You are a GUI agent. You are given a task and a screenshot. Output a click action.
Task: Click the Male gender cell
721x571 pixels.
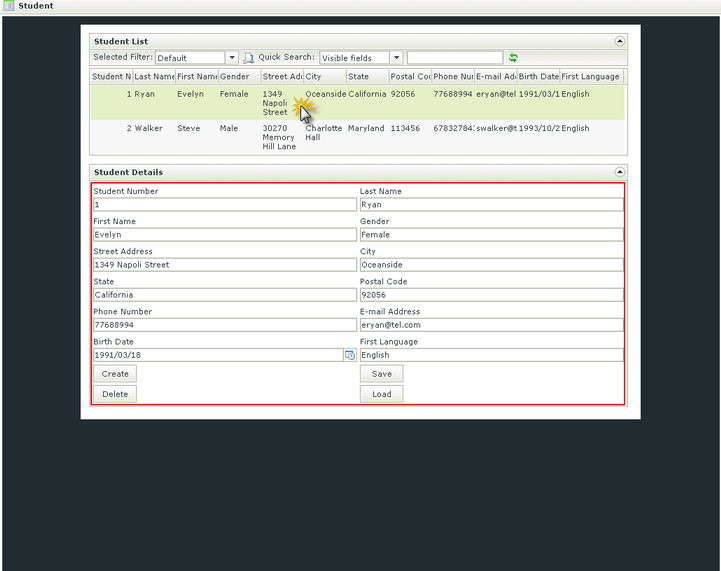coord(229,128)
